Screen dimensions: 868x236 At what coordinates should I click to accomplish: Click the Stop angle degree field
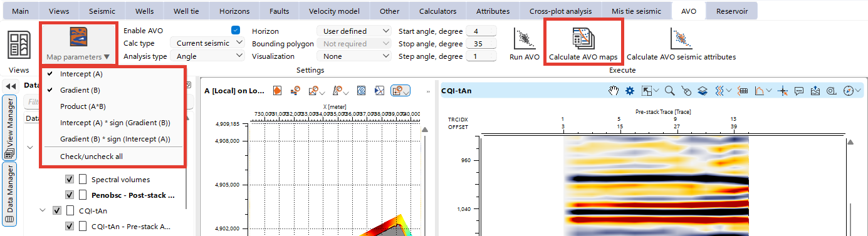pos(481,43)
